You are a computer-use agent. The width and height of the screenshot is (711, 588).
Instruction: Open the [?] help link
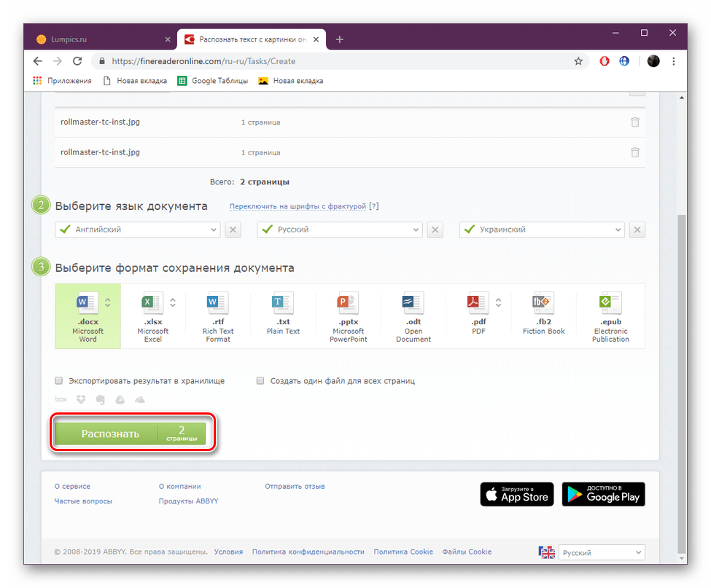click(373, 206)
